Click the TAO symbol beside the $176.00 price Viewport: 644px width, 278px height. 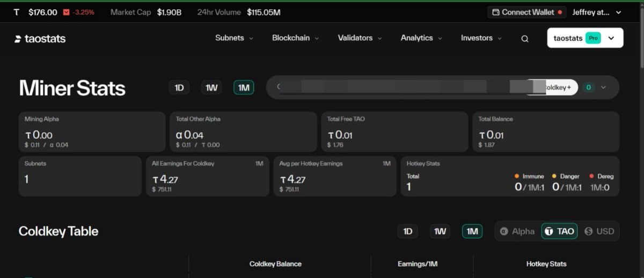(x=17, y=12)
